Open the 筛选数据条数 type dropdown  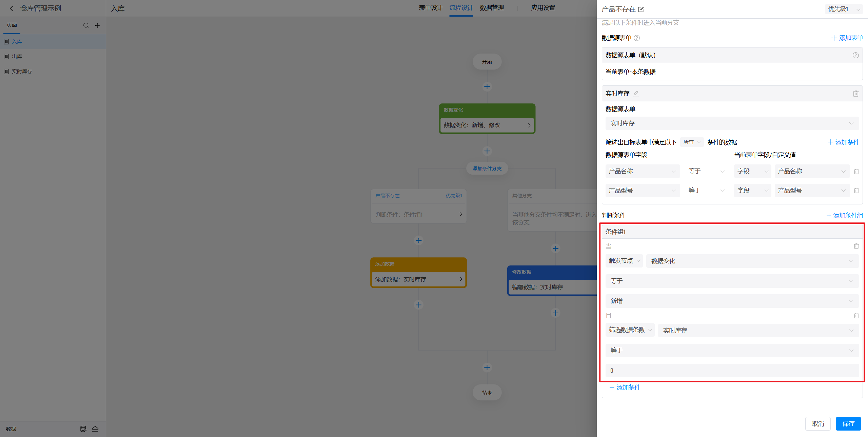(x=630, y=330)
